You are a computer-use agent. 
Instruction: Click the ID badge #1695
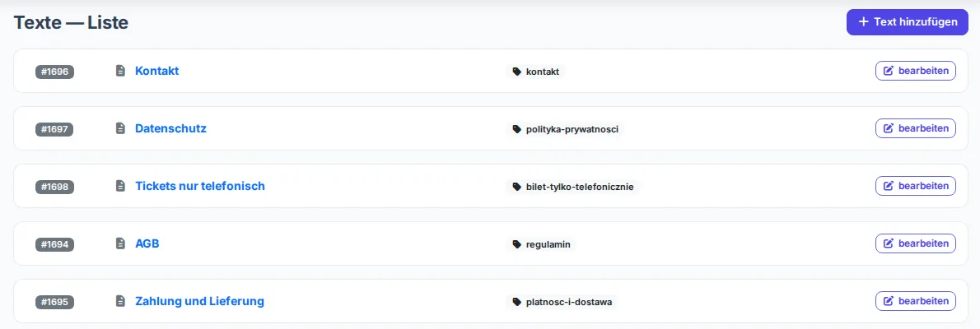54,302
